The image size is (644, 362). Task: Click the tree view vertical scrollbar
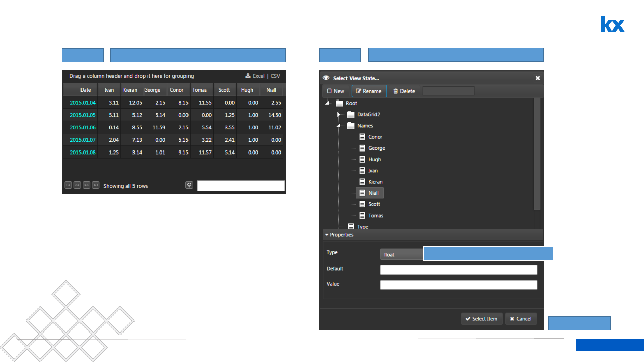537,153
